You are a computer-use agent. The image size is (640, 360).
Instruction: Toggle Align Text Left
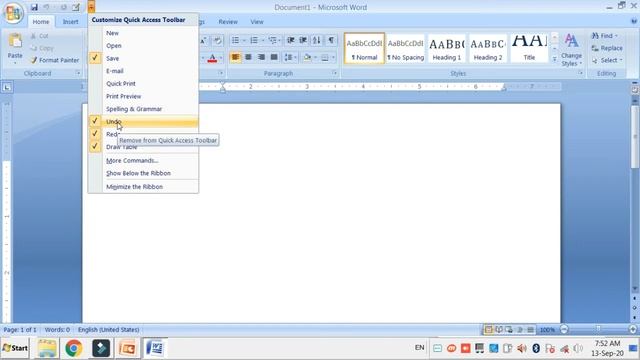236,57
